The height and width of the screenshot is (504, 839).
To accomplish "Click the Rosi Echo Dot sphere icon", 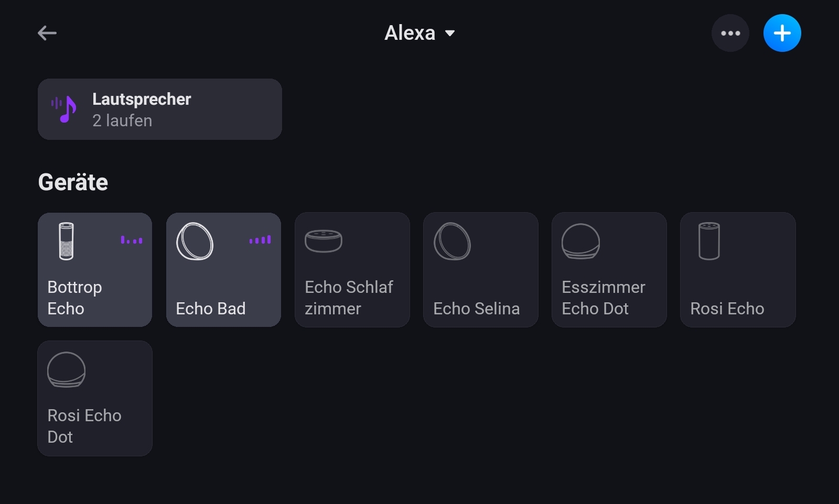I will (67, 370).
